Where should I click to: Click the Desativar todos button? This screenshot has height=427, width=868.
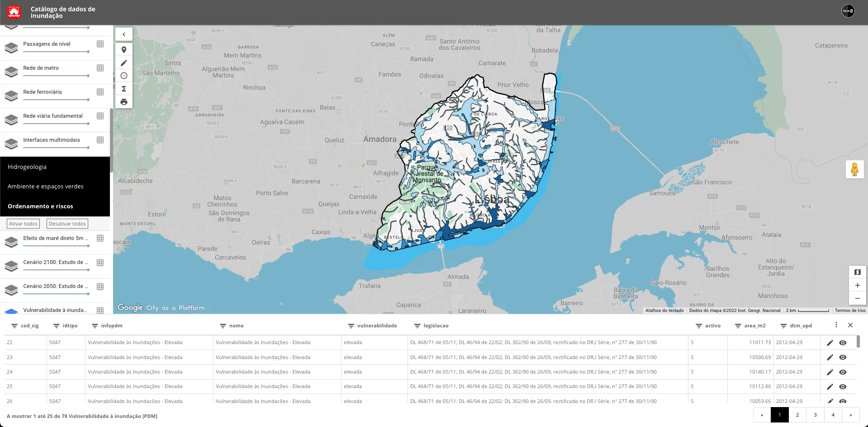point(67,223)
